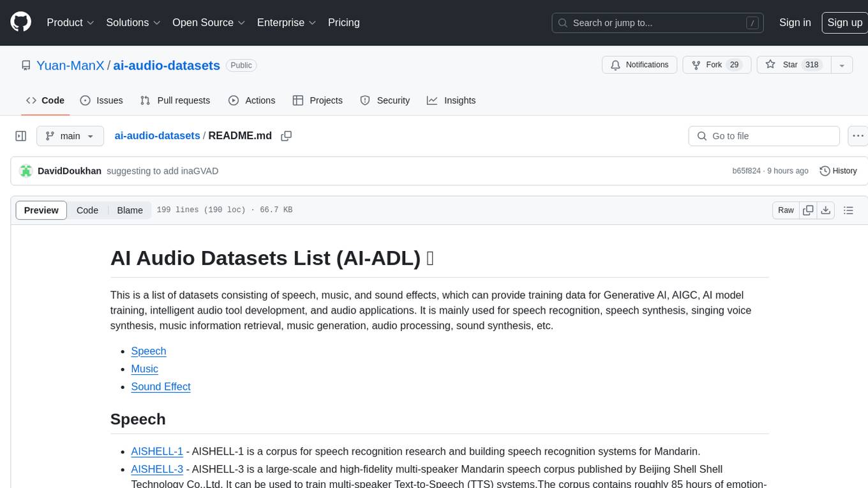Image resolution: width=868 pixels, height=488 pixels.
Task: Jump to the Speech section link
Action: tap(149, 351)
